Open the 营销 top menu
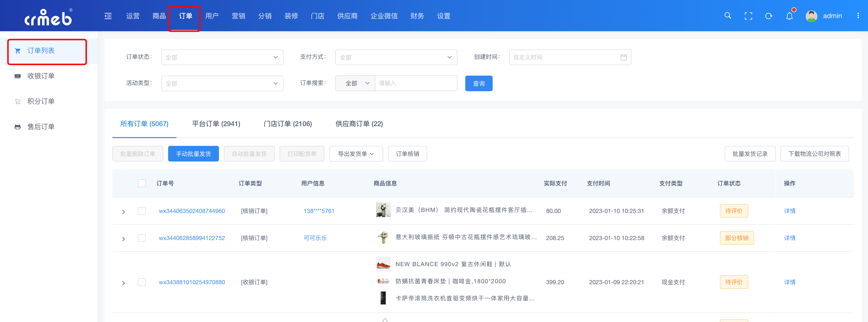868x322 pixels. coord(238,16)
